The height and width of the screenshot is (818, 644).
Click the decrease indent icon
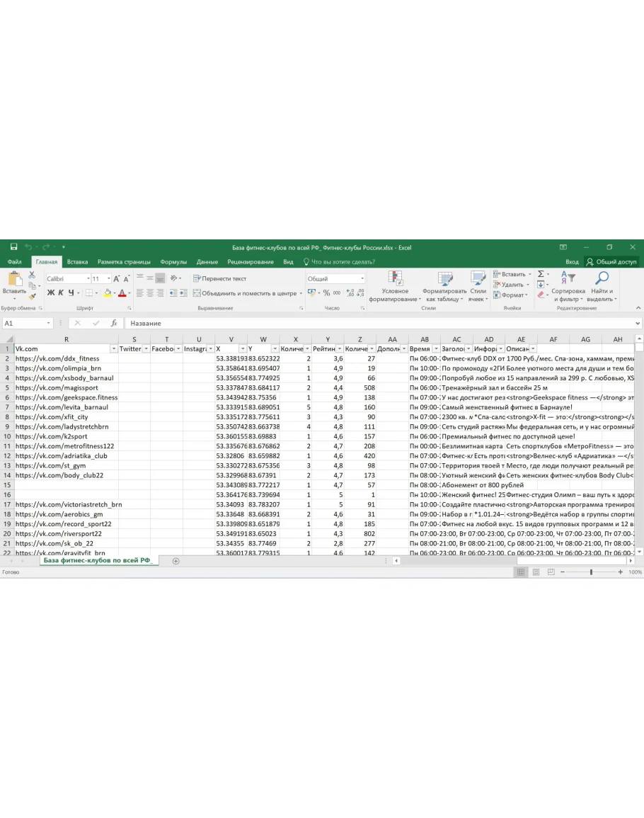click(173, 293)
